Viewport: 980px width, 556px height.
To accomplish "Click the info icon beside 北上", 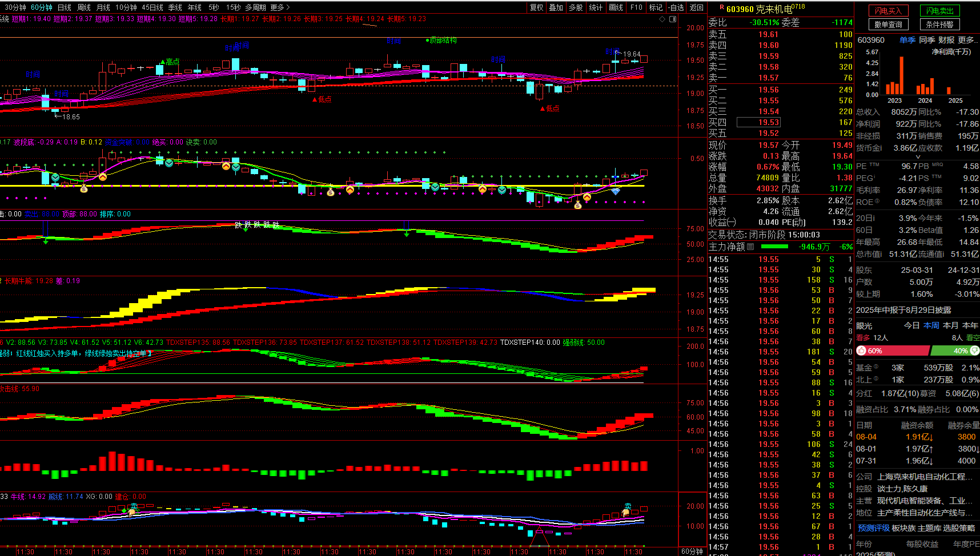I will tap(876, 379).
